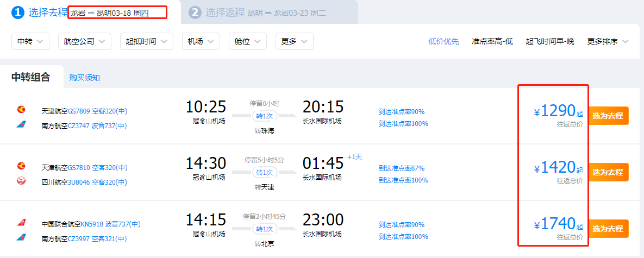This screenshot has width=644, height=258.
Task: Click 到达准点率87% for flight GS7810
Action: [x=401, y=168]
